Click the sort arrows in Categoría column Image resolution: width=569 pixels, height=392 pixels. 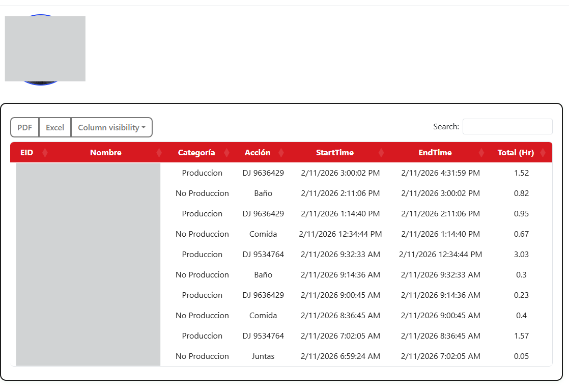click(x=225, y=153)
